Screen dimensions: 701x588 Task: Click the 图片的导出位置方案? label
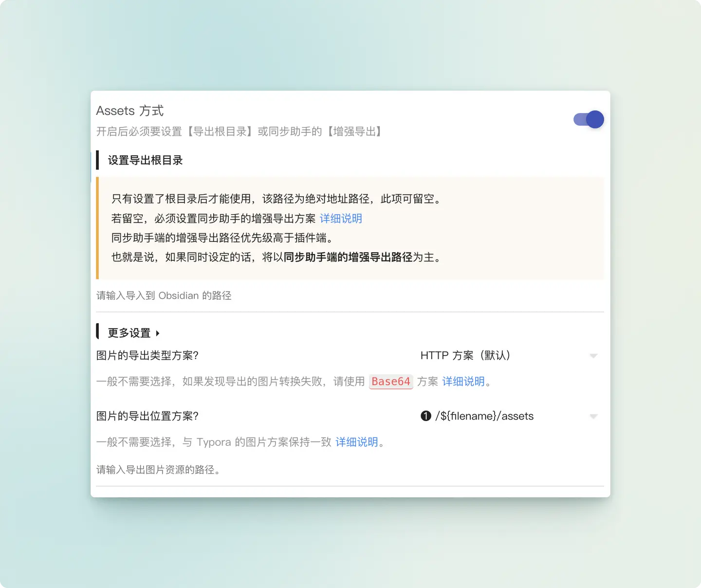click(x=148, y=416)
